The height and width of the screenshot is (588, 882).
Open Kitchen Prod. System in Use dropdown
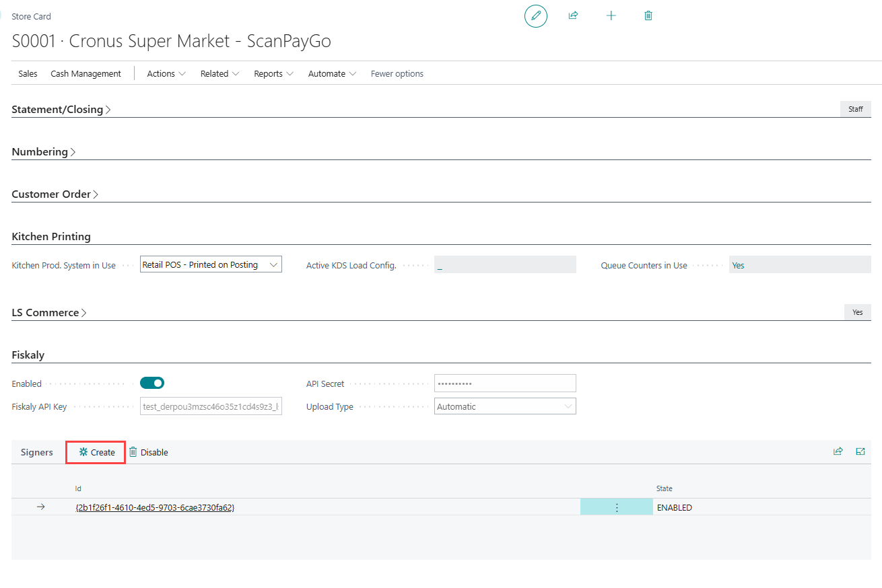click(211, 264)
